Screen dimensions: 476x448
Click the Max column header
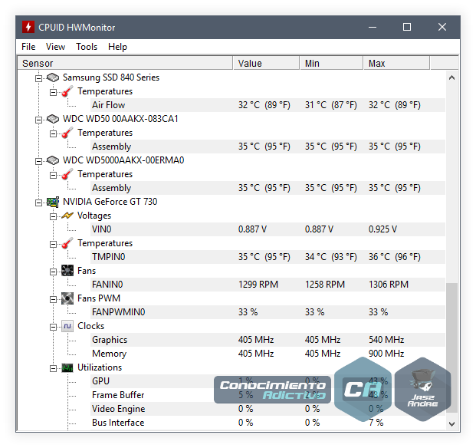pyautogui.click(x=396, y=63)
